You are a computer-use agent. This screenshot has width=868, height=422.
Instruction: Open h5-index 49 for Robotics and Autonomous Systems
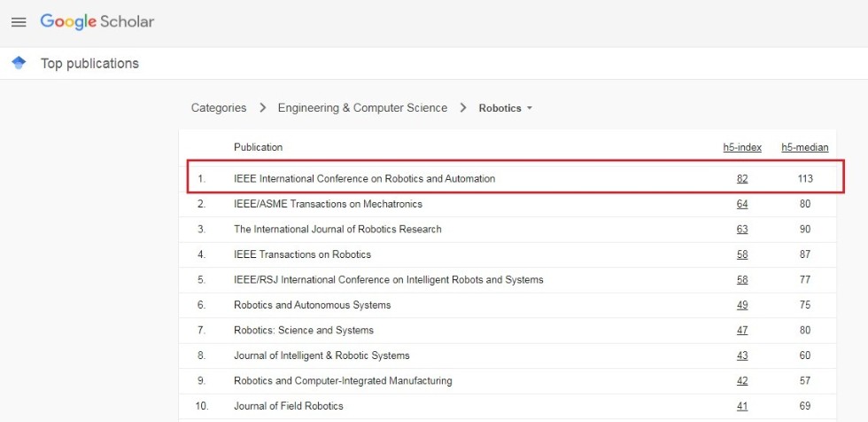pyautogui.click(x=742, y=305)
